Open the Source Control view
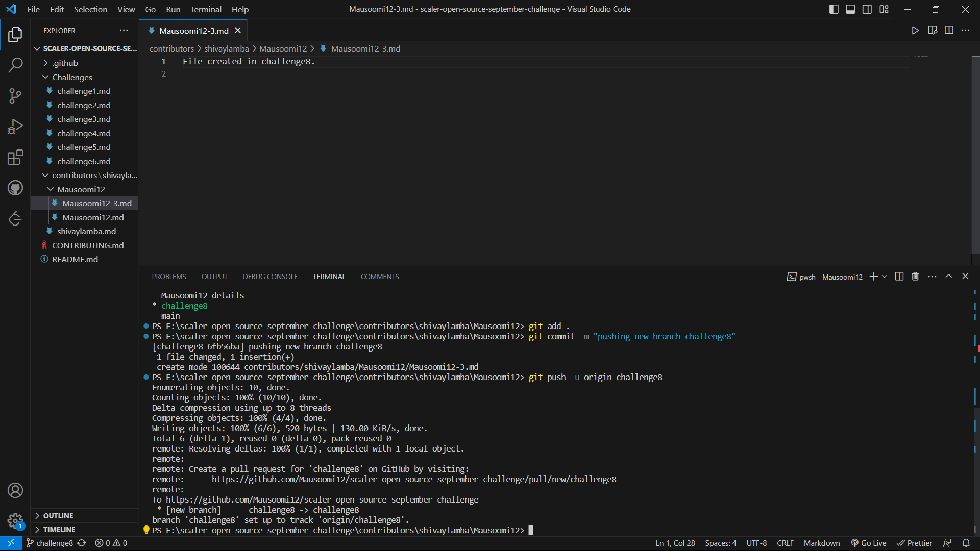This screenshot has width=980, height=551. (15, 96)
